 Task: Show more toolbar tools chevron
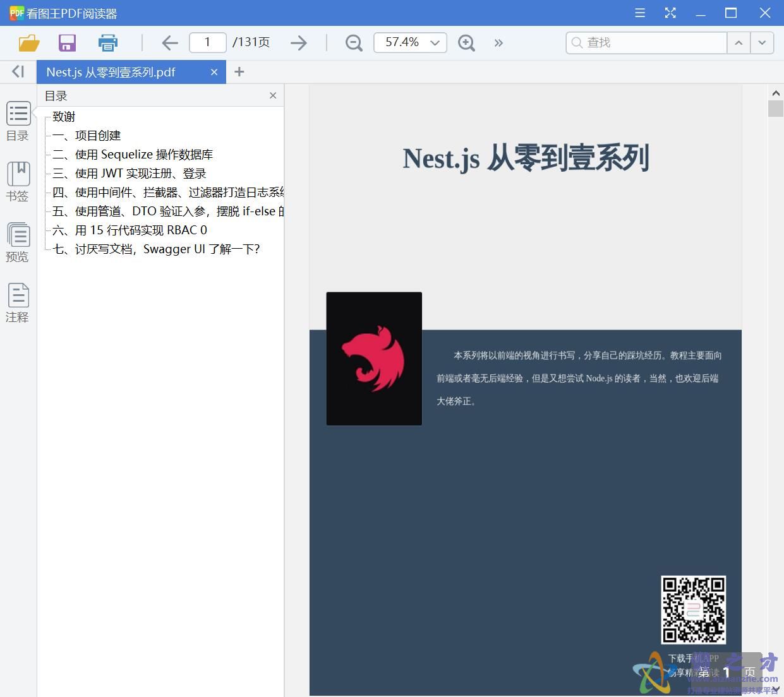(499, 43)
